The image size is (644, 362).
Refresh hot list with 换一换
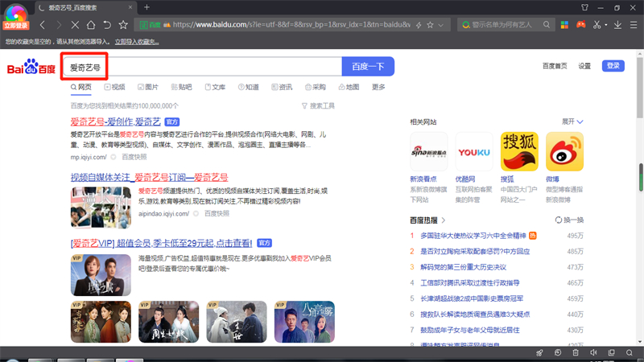click(x=569, y=220)
